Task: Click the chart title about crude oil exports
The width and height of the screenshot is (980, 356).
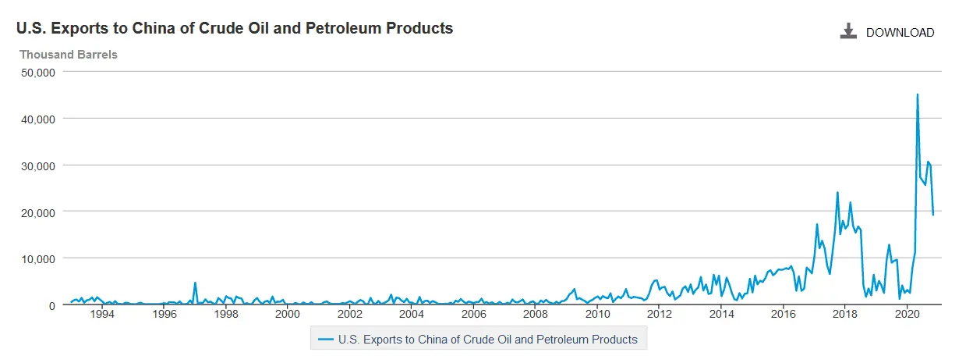Action: (x=235, y=28)
